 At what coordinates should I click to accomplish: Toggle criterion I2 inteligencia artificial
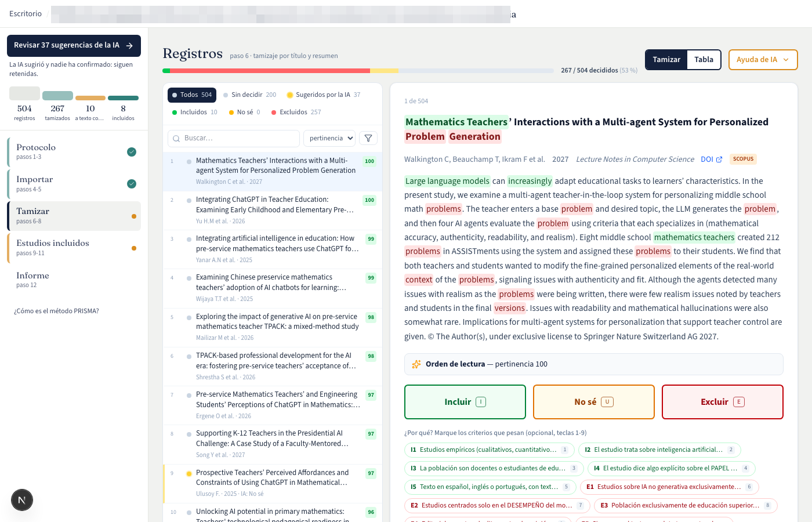[659, 450]
